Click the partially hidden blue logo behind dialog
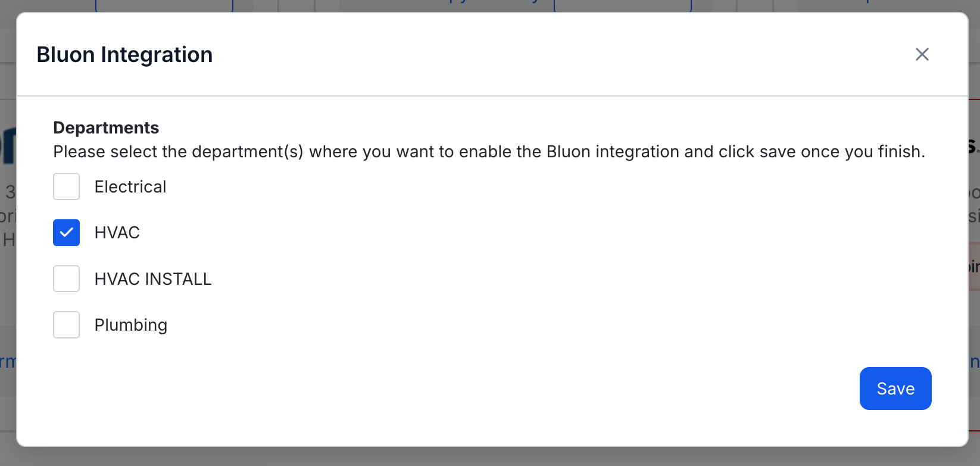 point(8,145)
